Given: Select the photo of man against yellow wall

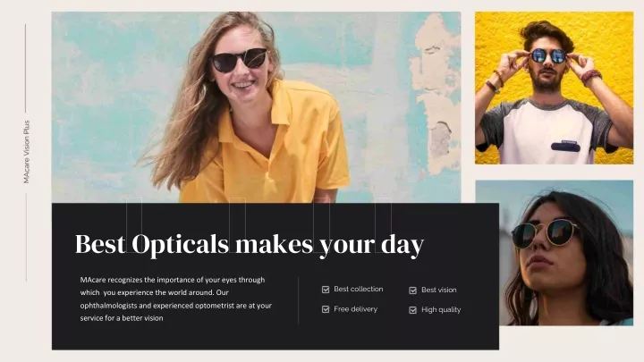Looking at the screenshot, I should [x=554, y=88].
